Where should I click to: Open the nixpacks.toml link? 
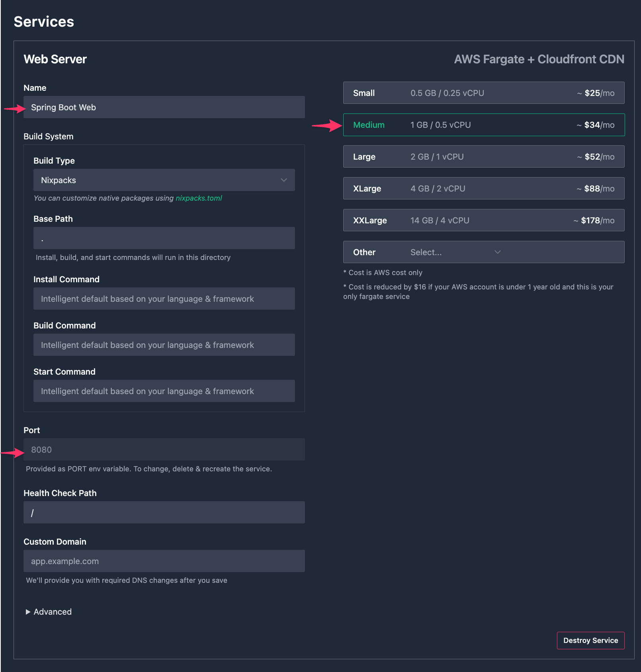[199, 198]
